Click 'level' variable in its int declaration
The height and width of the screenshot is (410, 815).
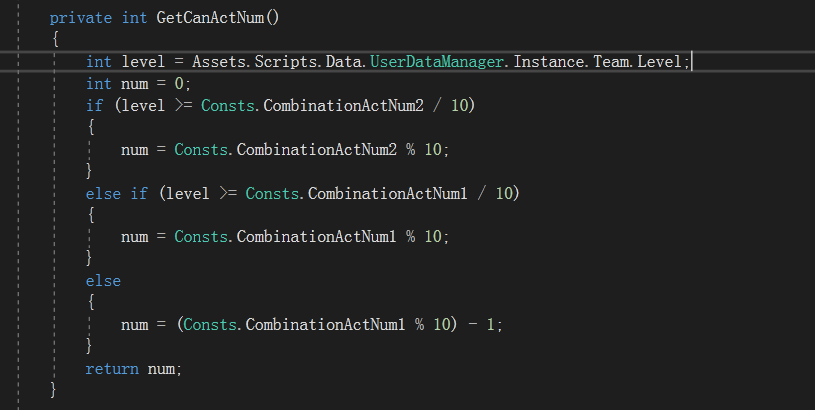[x=143, y=62]
